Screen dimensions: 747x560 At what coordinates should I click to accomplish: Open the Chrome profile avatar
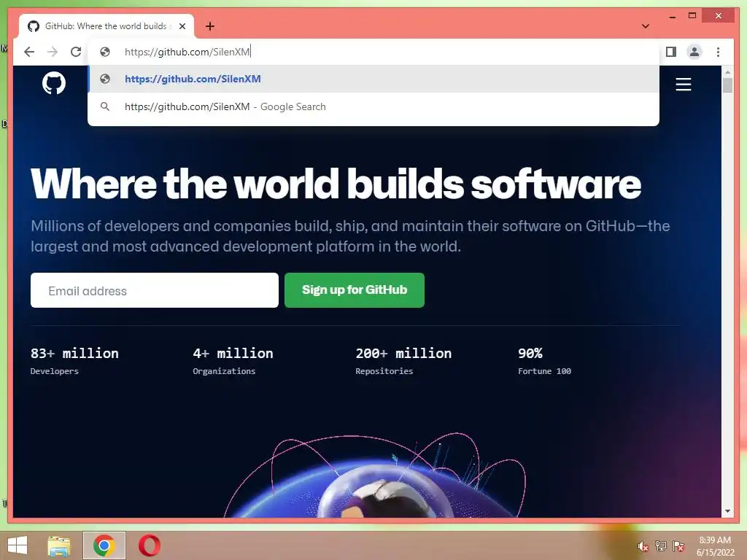pyautogui.click(x=694, y=52)
